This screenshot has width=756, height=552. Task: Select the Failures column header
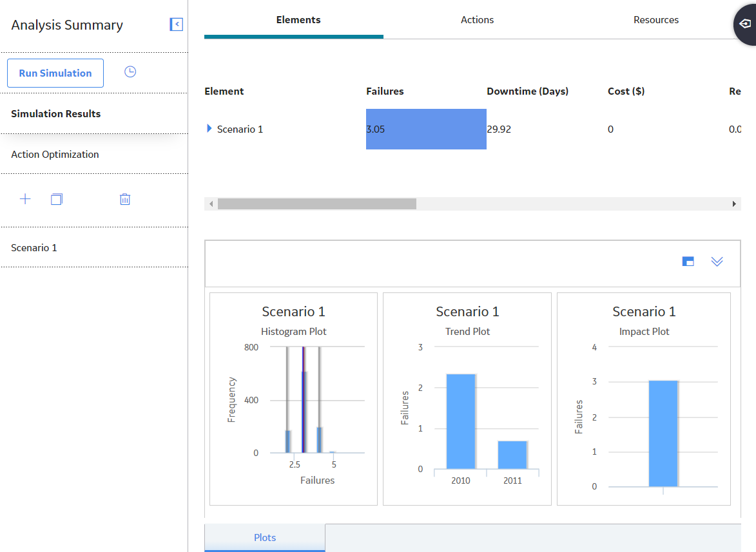tap(385, 91)
